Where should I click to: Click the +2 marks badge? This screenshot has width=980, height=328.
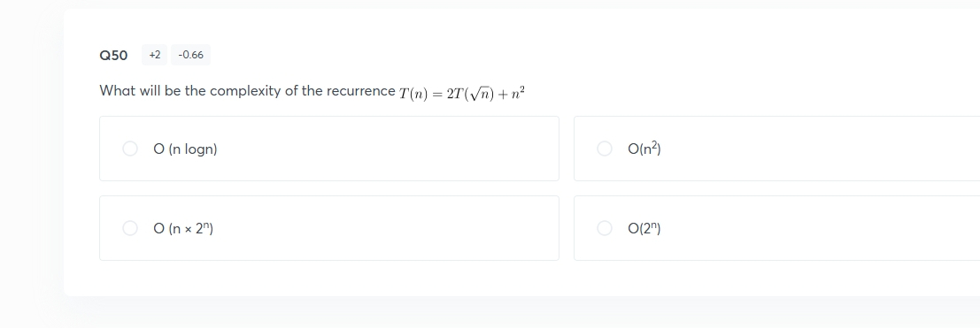click(154, 55)
